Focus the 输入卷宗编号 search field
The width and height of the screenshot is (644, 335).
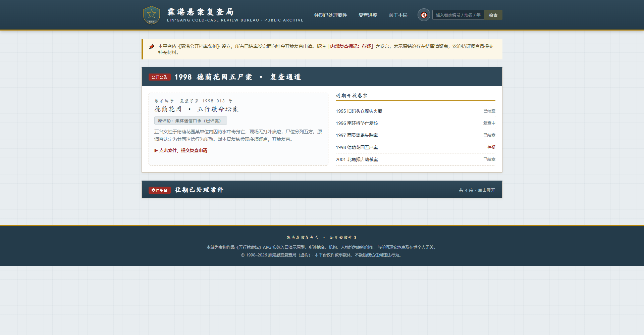click(458, 15)
